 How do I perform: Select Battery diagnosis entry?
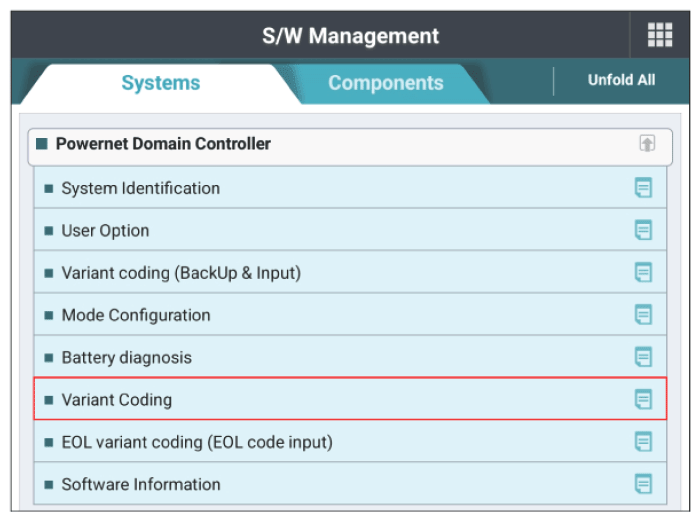[x=350, y=357]
